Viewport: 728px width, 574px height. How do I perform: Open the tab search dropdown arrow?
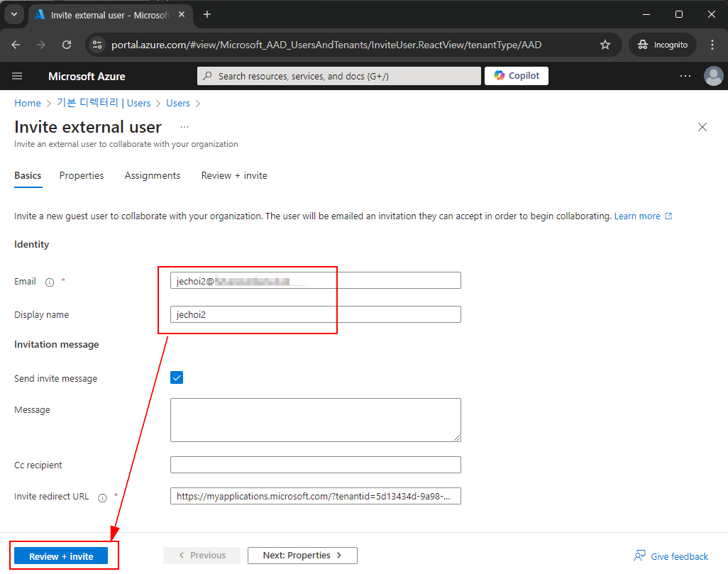pyautogui.click(x=14, y=14)
